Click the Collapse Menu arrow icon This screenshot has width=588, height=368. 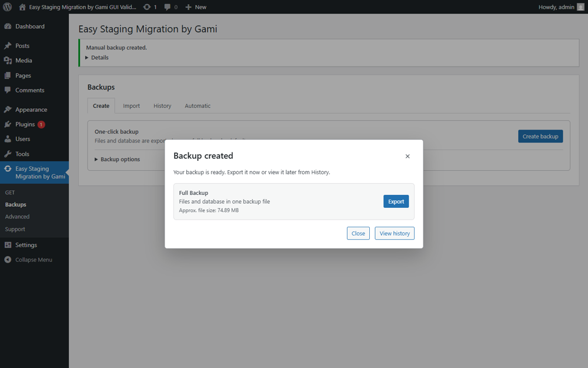8,260
